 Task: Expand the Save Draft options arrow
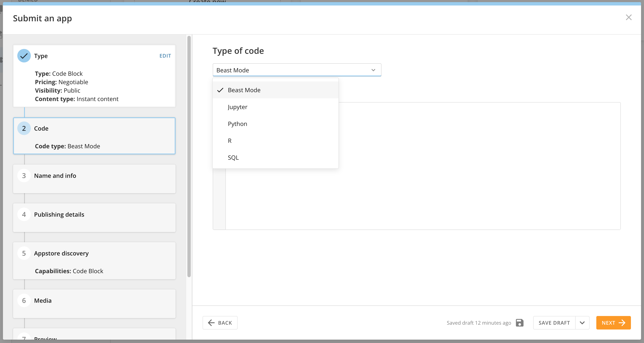point(582,323)
